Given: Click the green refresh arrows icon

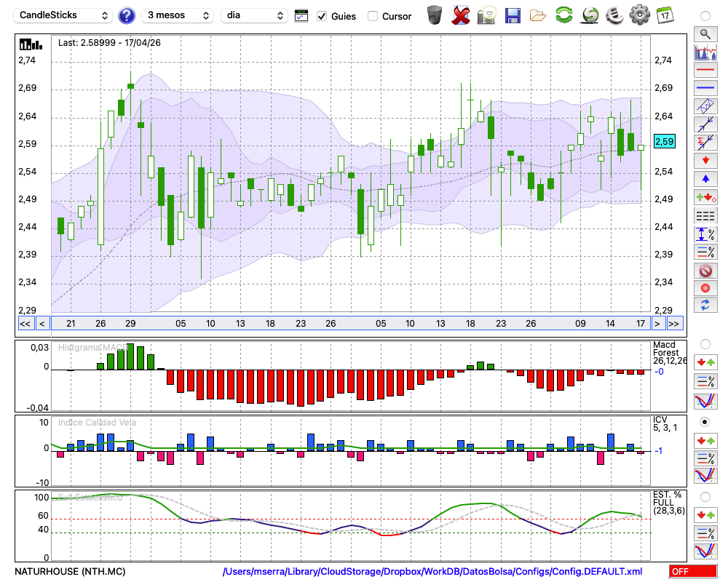Looking at the screenshot, I should point(564,15).
